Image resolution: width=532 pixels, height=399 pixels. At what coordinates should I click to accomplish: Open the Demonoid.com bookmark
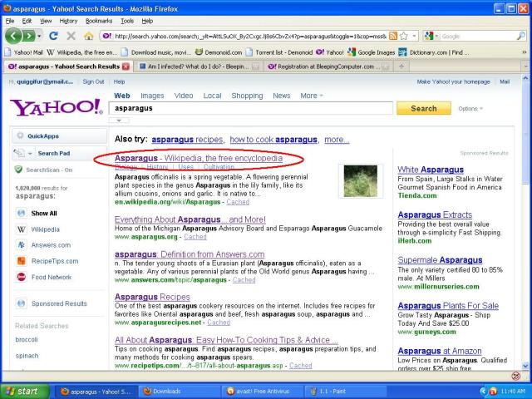pyautogui.click(x=219, y=52)
